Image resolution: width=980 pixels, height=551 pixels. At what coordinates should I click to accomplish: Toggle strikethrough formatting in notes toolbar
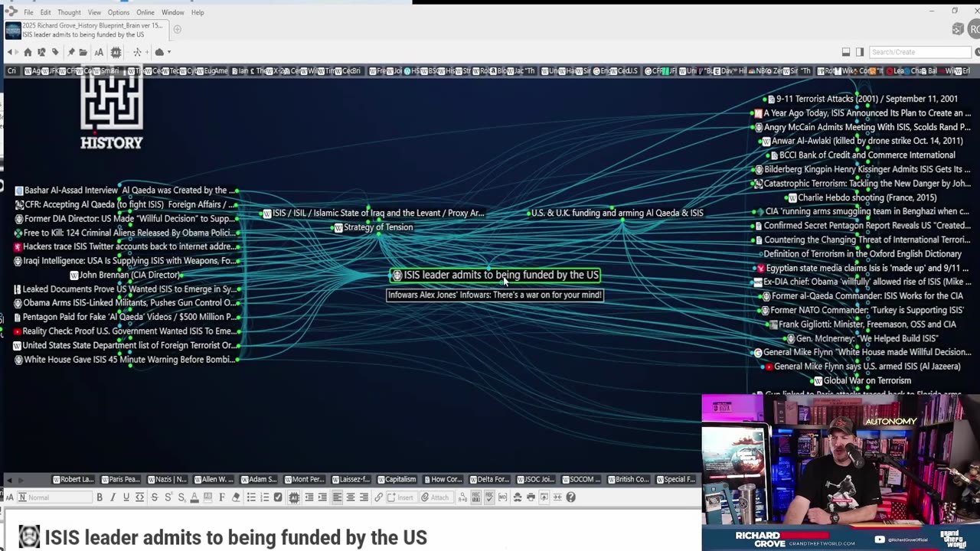tap(154, 497)
